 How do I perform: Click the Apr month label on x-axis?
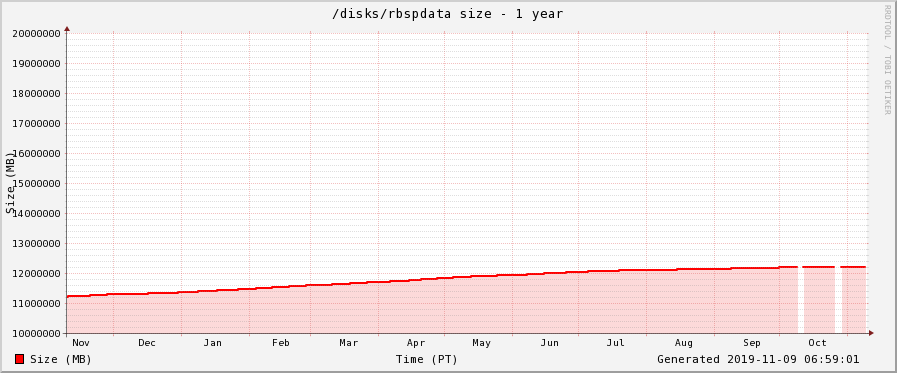[416, 343]
